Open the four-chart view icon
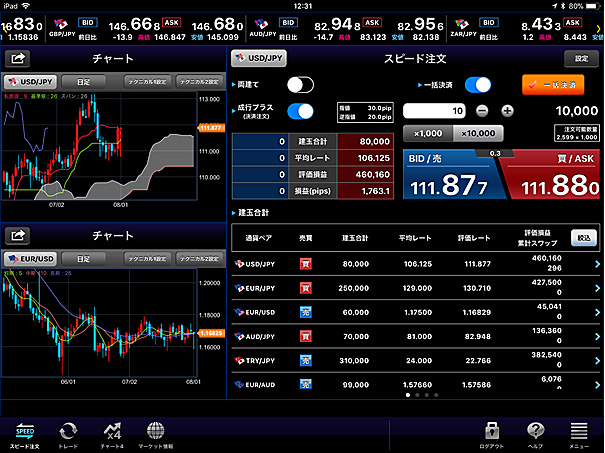 coord(112,433)
